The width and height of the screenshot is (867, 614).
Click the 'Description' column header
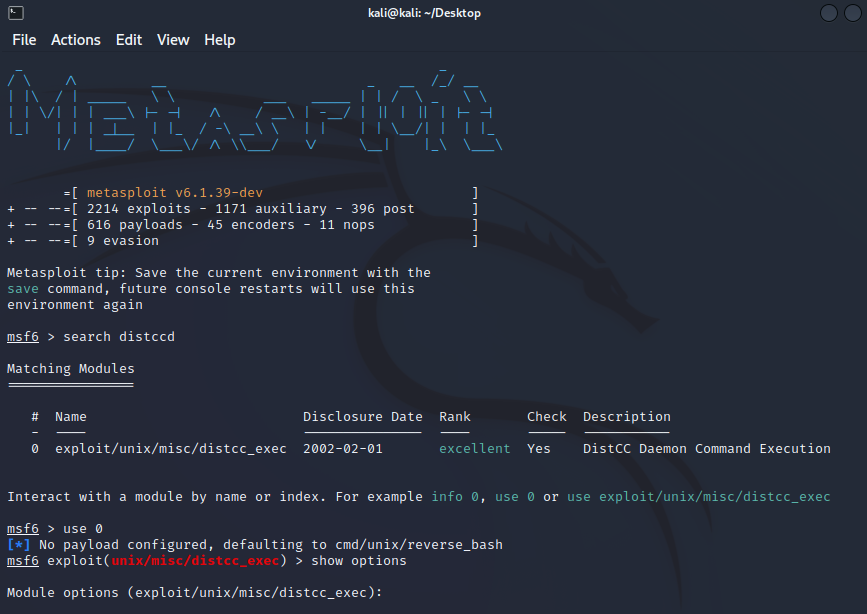626,417
